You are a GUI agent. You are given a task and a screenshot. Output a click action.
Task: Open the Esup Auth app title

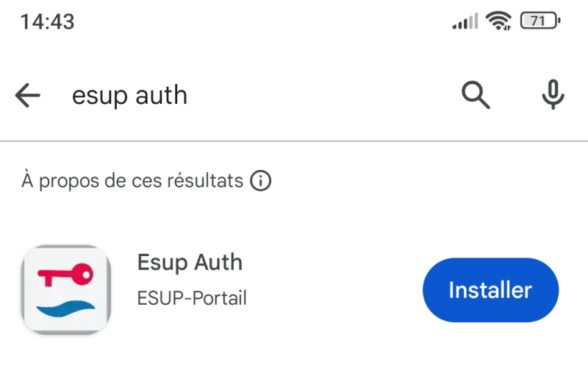point(190,262)
